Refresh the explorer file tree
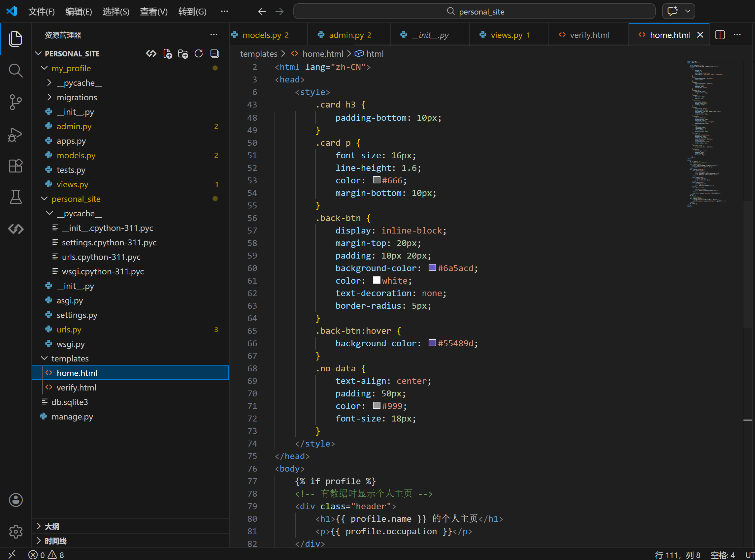Viewport: 755px width, 560px height. coord(199,53)
